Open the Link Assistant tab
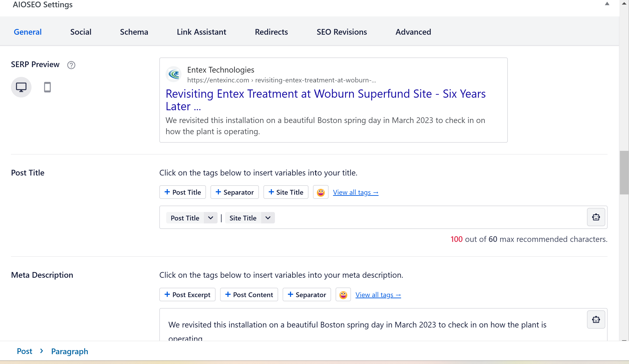Image resolution: width=629 pixels, height=364 pixels. click(201, 32)
